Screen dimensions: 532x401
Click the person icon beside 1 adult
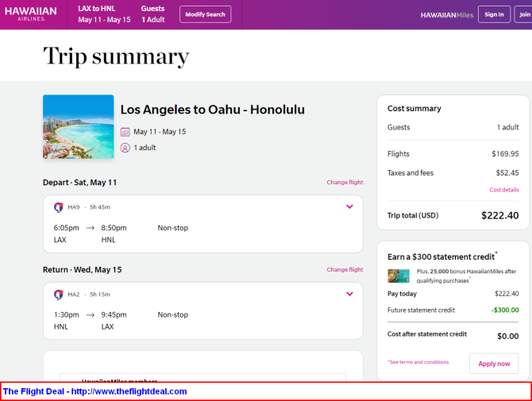pyautogui.click(x=125, y=148)
